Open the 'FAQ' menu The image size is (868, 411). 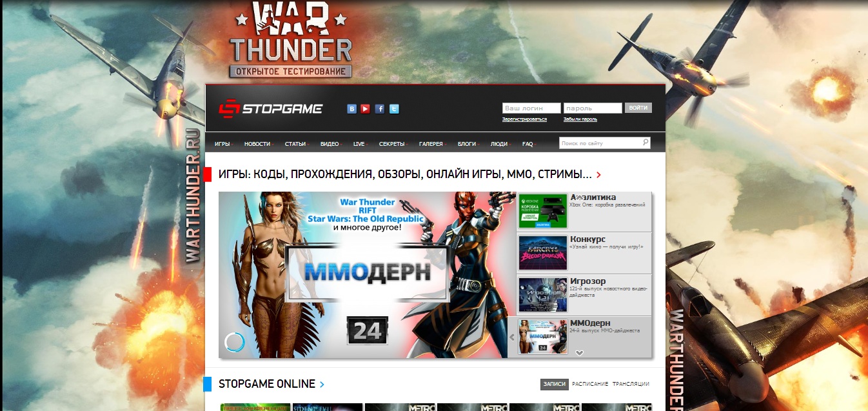(x=528, y=144)
